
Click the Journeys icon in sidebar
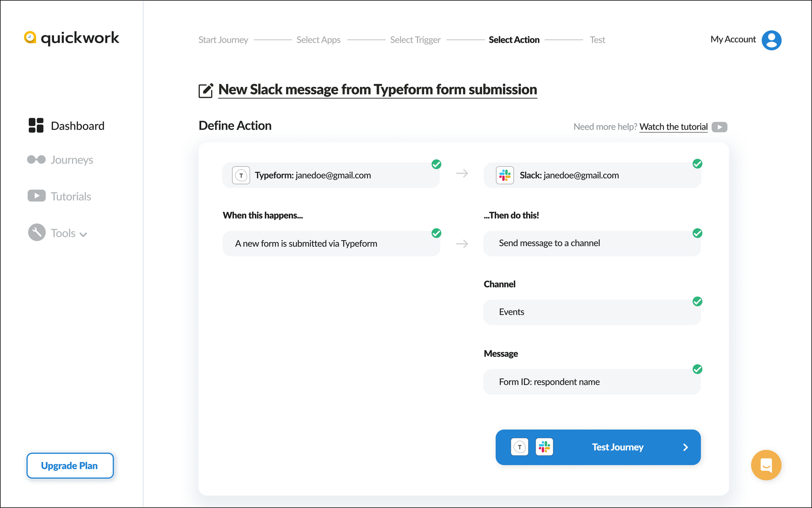click(x=36, y=159)
